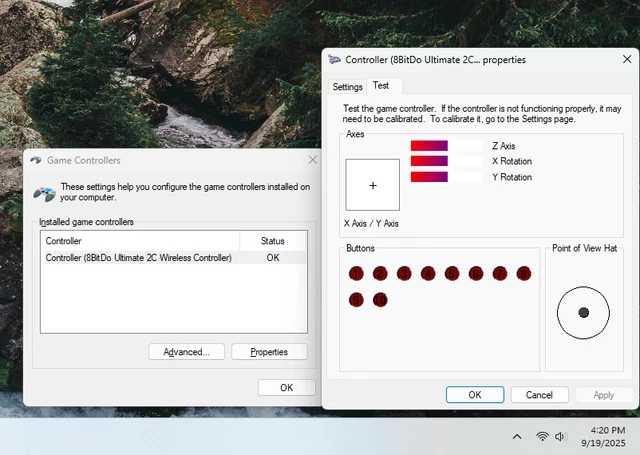The width and height of the screenshot is (640, 455).
Task: Click button indicator number 1
Action: [x=356, y=273]
